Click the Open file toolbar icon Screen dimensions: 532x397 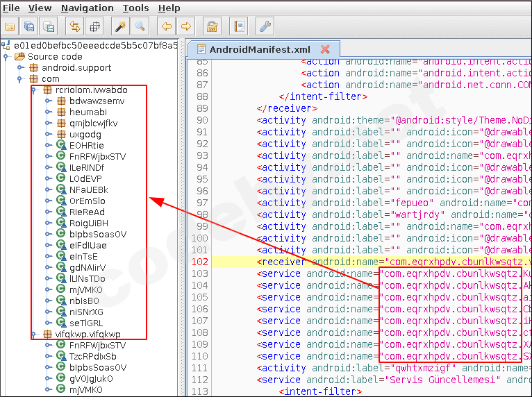point(10,27)
